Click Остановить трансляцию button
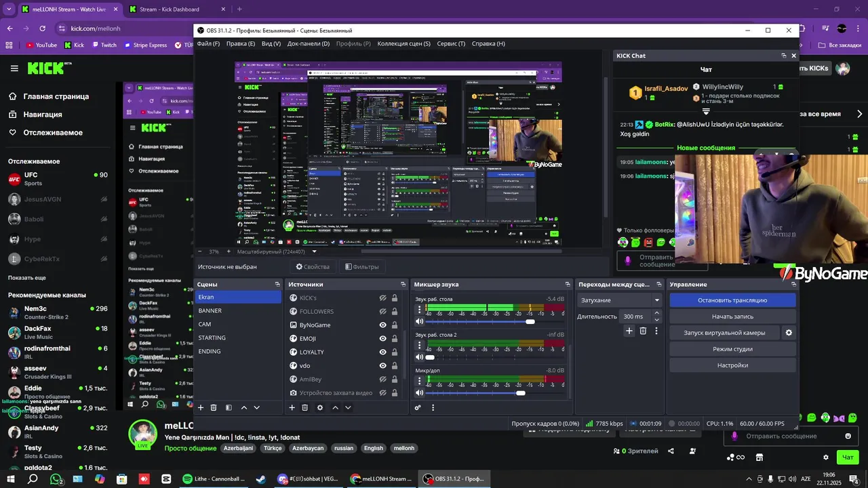 point(732,300)
